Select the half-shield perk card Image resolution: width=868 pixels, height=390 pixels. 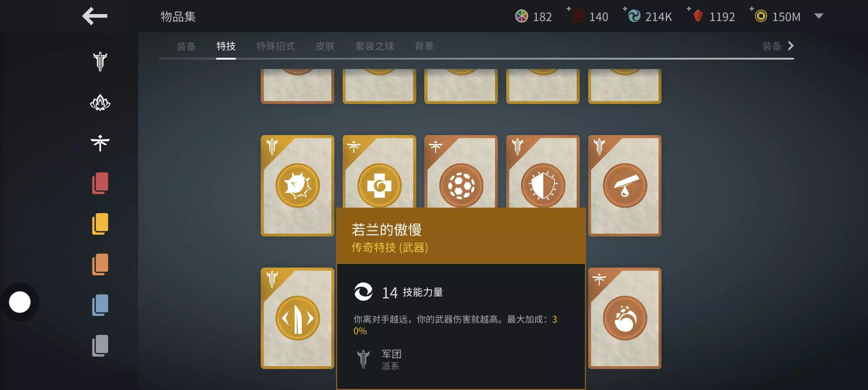[x=543, y=172]
